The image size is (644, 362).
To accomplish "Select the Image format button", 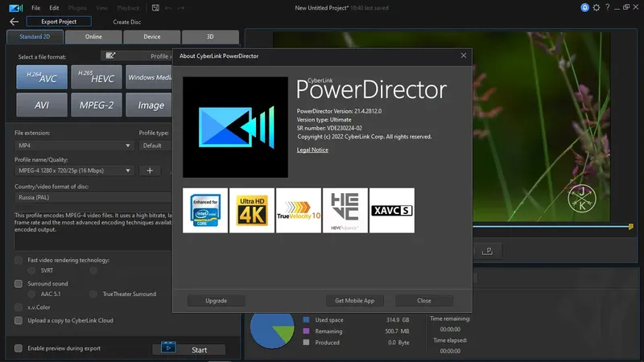I will point(149,105).
